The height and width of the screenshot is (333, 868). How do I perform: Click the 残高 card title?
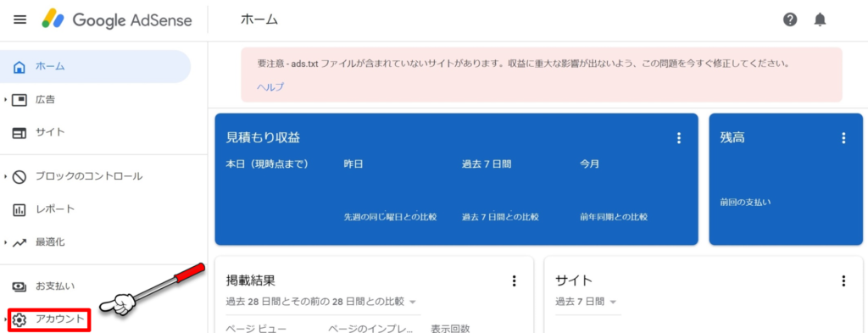(732, 138)
